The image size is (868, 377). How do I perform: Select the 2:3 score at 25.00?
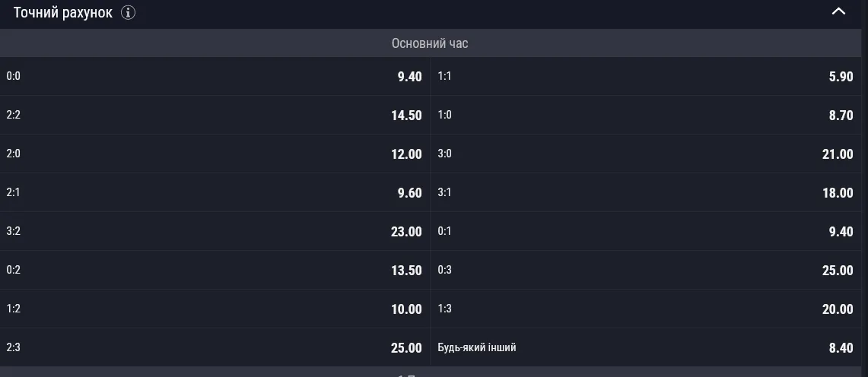pyautogui.click(x=215, y=347)
